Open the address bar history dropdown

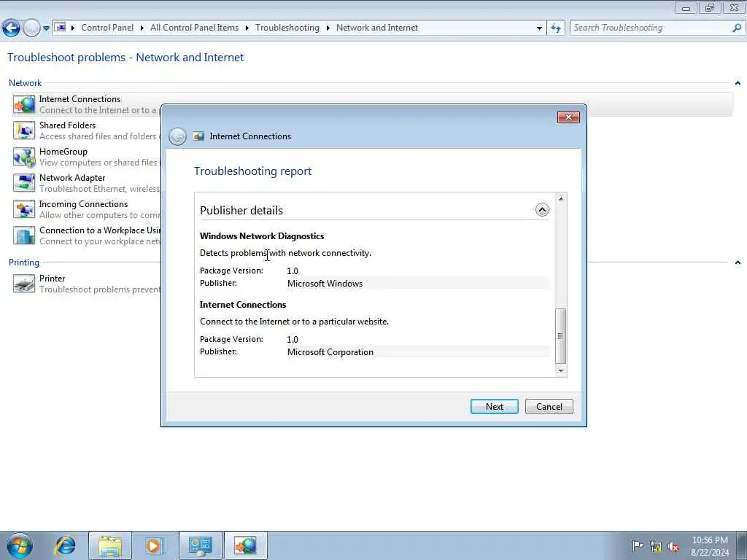[539, 28]
